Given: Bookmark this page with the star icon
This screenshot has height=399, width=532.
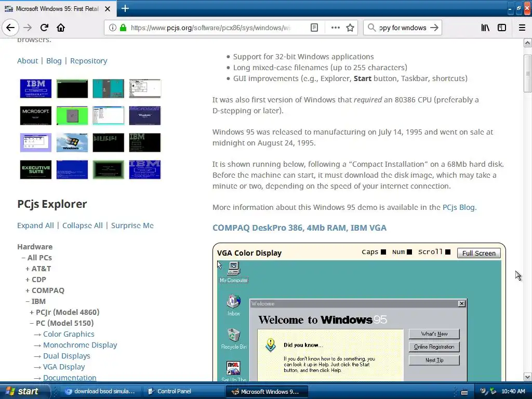Looking at the screenshot, I should click(x=350, y=28).
